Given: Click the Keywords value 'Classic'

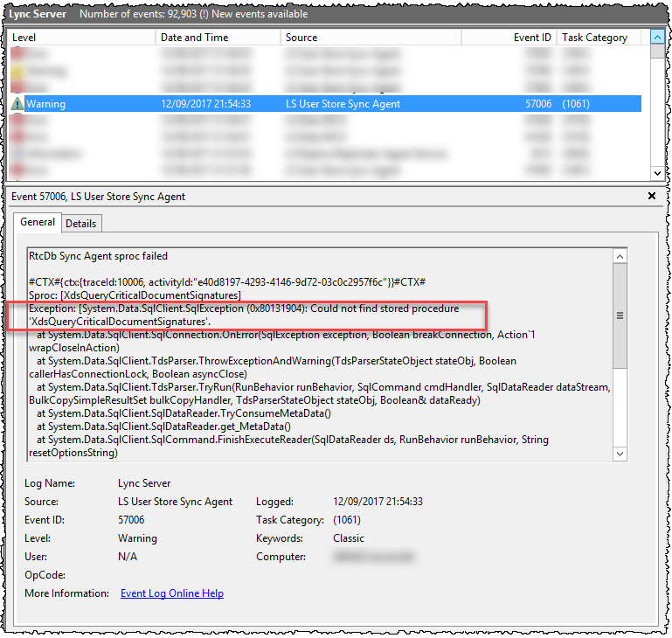Looking at the screenshot, I should pos(349,538).
